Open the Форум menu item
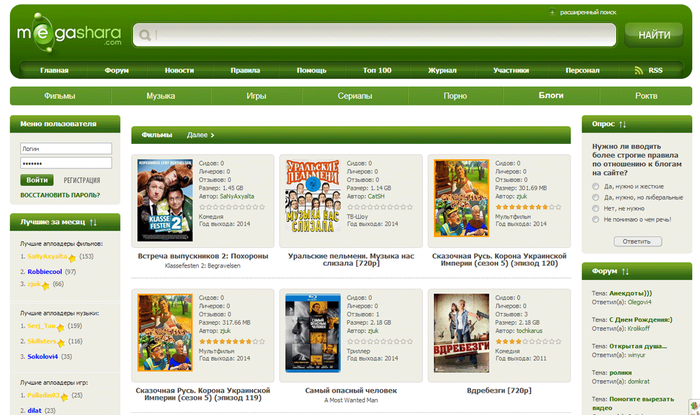Screen dimensions: 700x415 point(117,71)
